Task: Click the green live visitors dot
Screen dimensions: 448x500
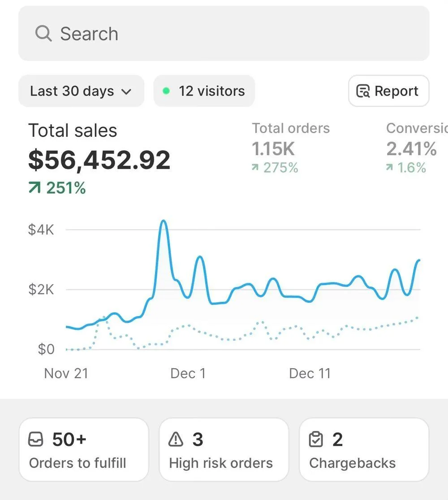Action: tap(166, 91)
